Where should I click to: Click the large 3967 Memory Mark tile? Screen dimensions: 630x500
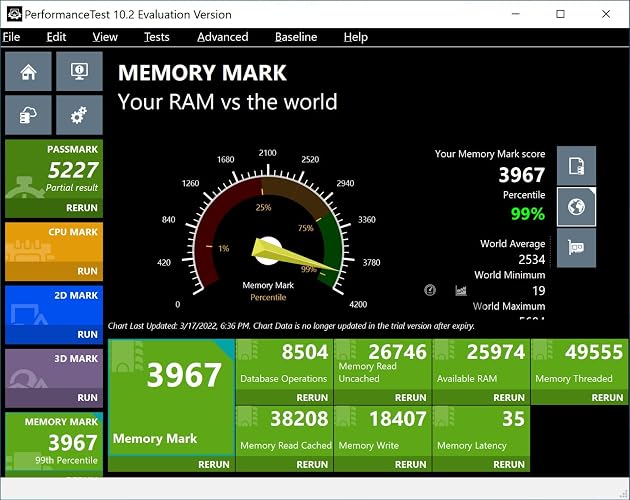click(172, 398)
